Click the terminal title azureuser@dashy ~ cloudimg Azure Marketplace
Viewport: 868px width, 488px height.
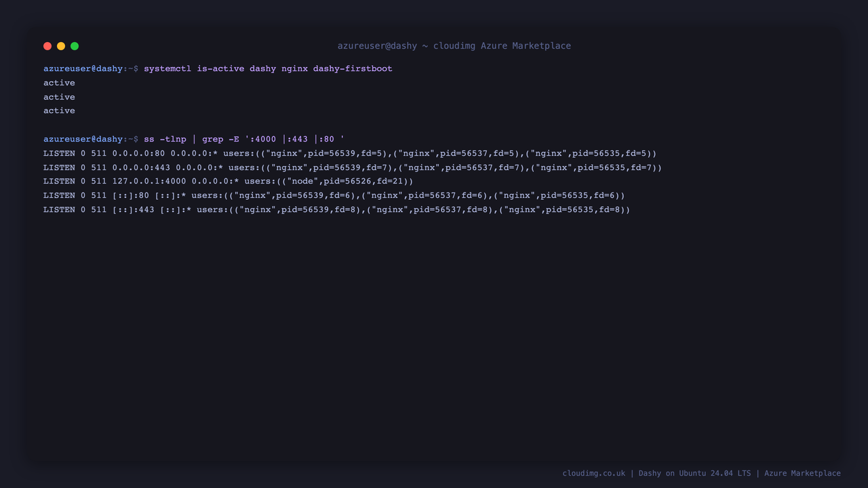[454, 46]
